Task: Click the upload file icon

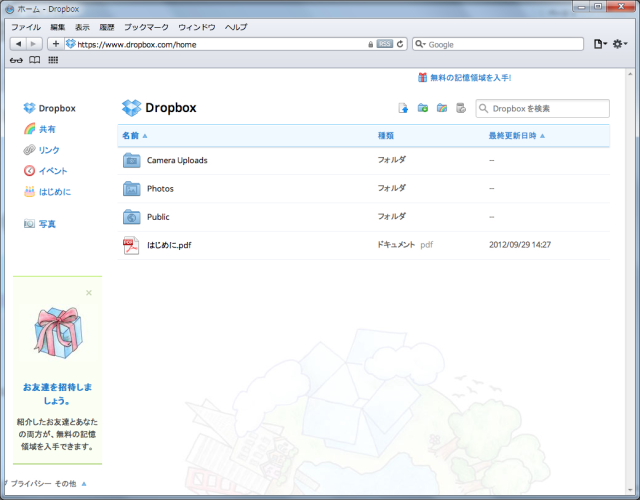Action: (403, 108)
